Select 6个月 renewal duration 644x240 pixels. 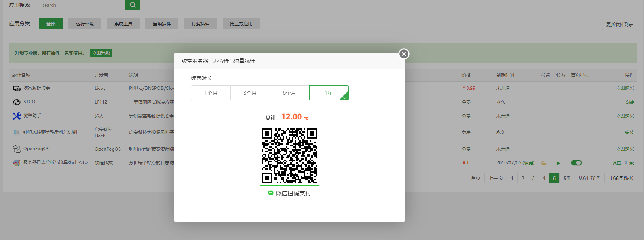[x=289, y=93]
